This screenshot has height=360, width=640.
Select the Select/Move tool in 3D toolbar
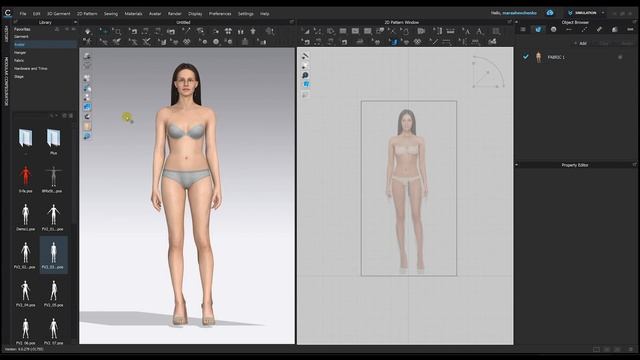click(x=103, y=31)
